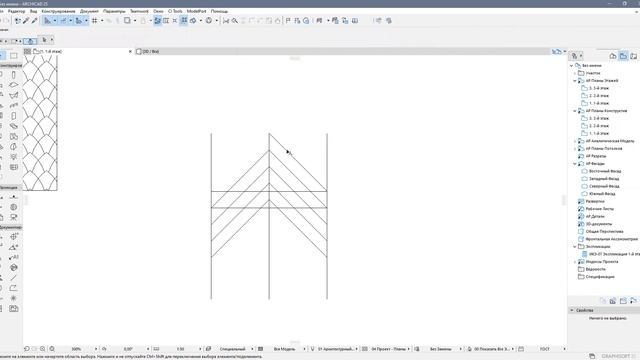Open tab overview grid icon beside floor plan tab
This screenshot has height=360, width=640.
click(27, 51)
